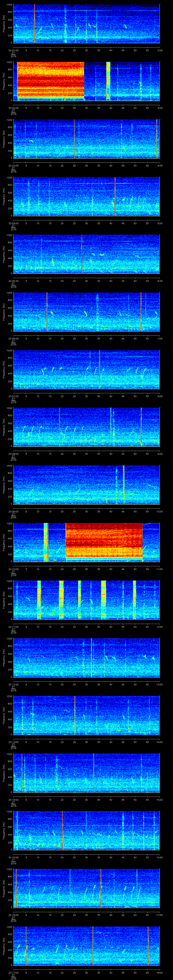The width and height of the screenshot is (173, 980).
Task: Click the "20:01:00" start time label
Action: (x=13, y=50)
